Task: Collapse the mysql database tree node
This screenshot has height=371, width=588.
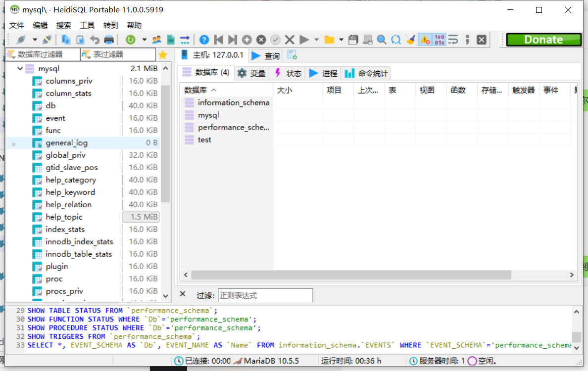Action: (x=20, y=69)
